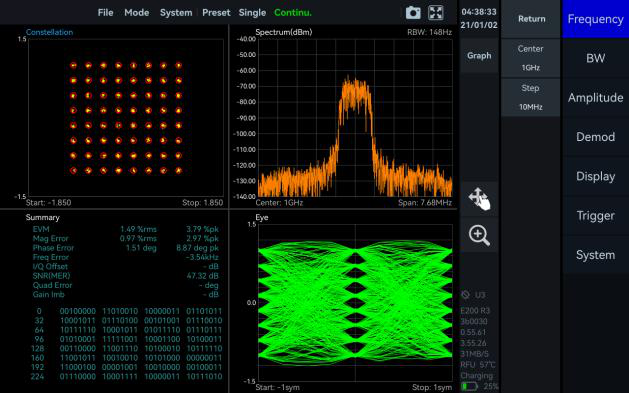629x393 pixels.
Task: Click the SNR(MER) 47.32 dB value
Action: click(x=203, y=276)
